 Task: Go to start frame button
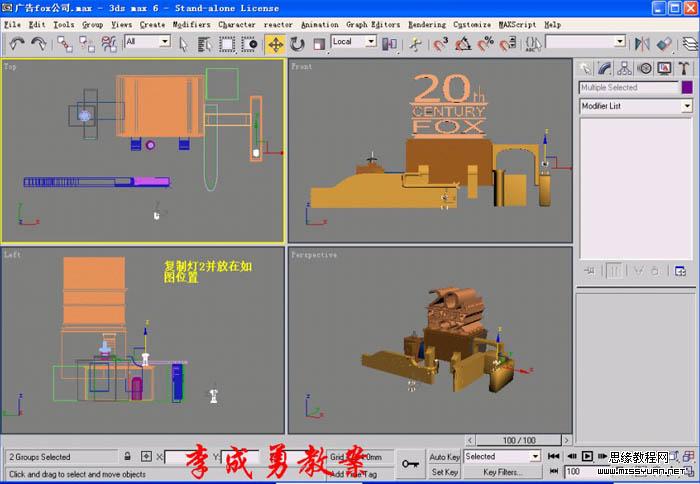coord(553,456)
